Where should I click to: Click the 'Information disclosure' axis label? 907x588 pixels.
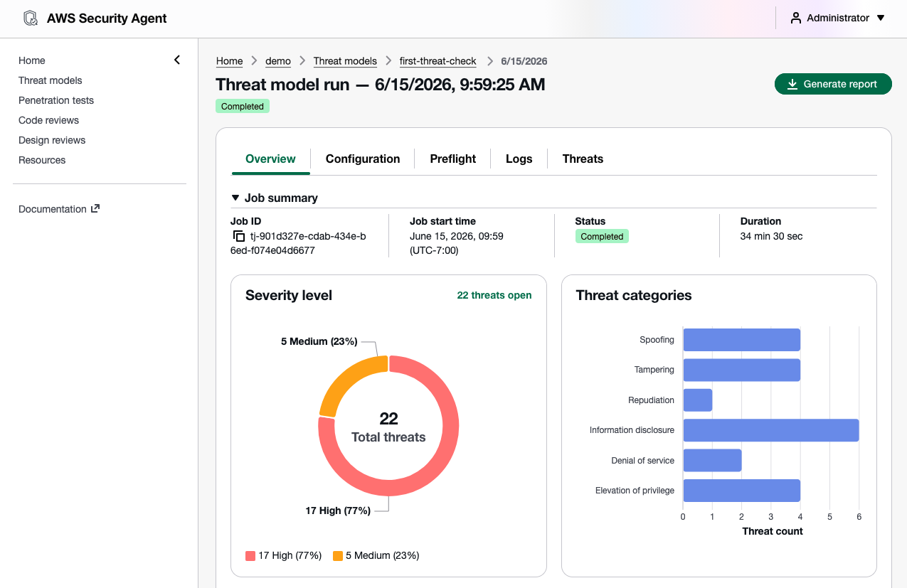tap(632, 430)
